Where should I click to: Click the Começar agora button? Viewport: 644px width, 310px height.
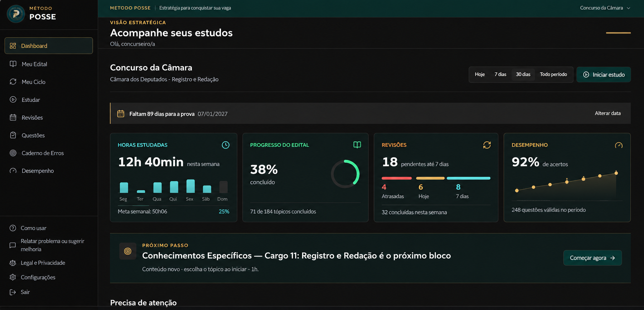point(592,258)
